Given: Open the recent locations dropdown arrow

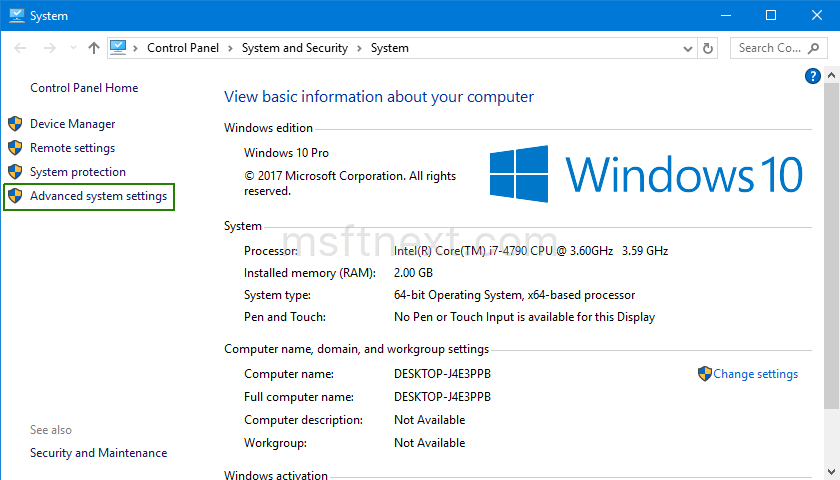Looking at the screenshot, I should 73,48.
